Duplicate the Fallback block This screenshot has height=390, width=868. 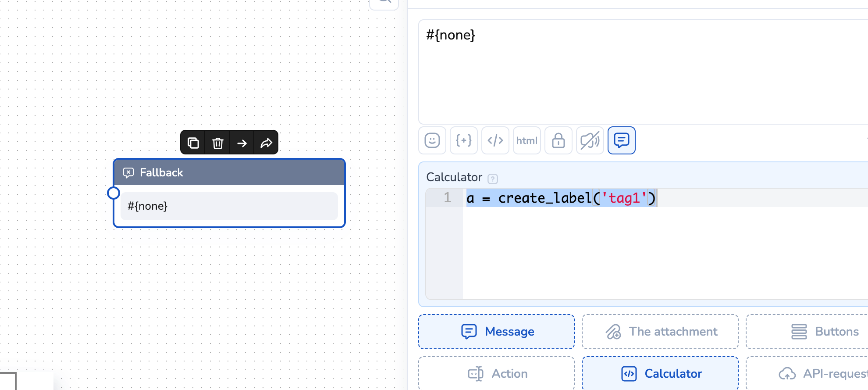[x=193, y=143]
